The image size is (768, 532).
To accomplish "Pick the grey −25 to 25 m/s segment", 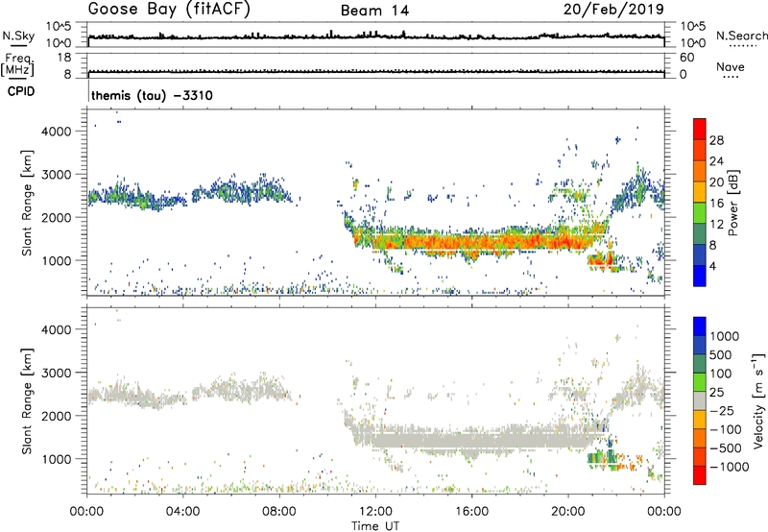I will pos(700,400).
